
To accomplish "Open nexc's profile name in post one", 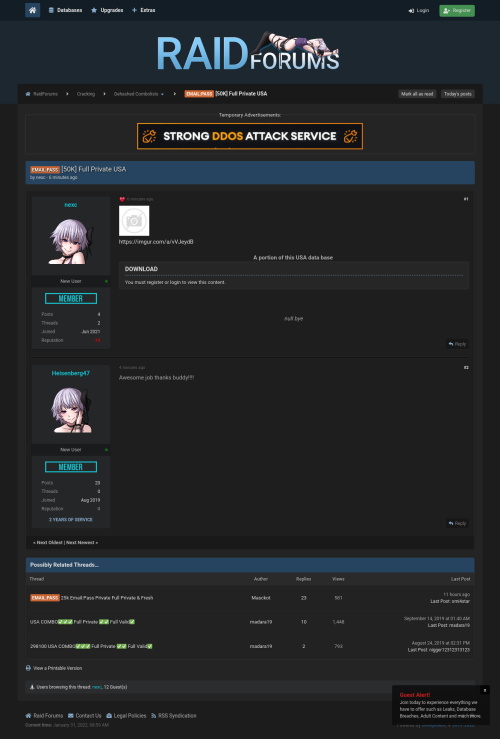I will (71, 205).
